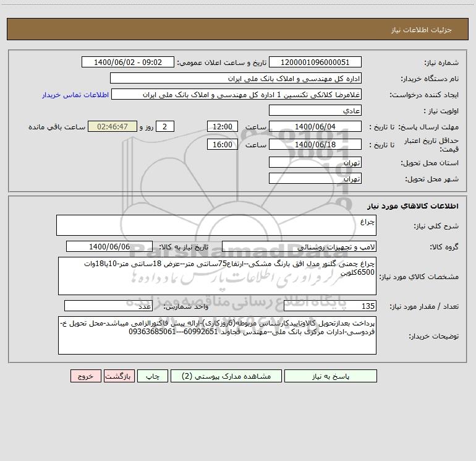
Task: Click the response deadline date 1400/06/04
Action: [315, 126]
